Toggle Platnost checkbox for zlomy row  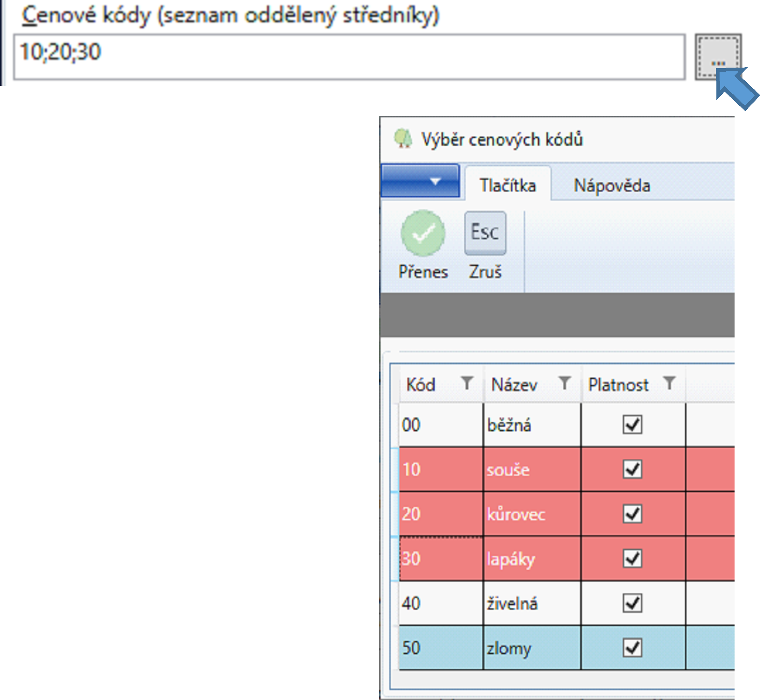tap(632, 648)
